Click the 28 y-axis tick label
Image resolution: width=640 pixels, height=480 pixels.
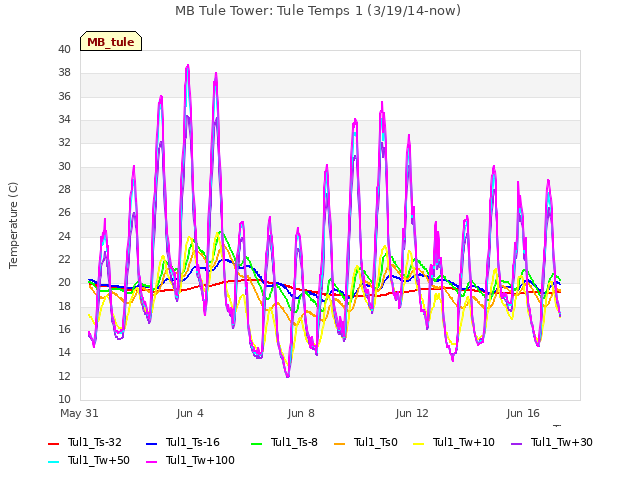pyautogui.click(x=64, y=190)
